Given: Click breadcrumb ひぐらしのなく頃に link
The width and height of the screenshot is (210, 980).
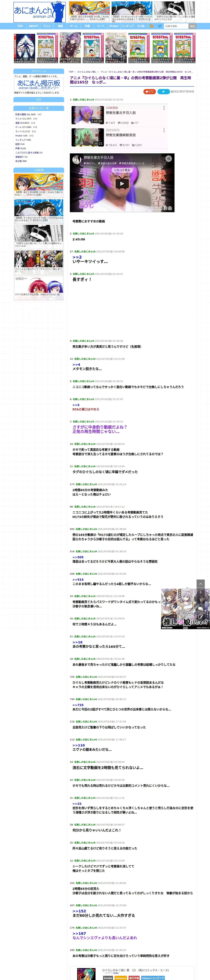Looking at the screenshot, I should tap(87, 72).
